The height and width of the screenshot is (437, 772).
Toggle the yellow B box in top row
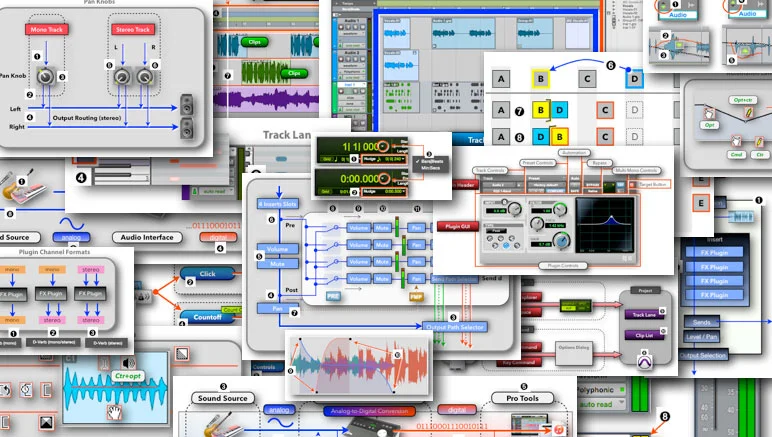[541, 79]
